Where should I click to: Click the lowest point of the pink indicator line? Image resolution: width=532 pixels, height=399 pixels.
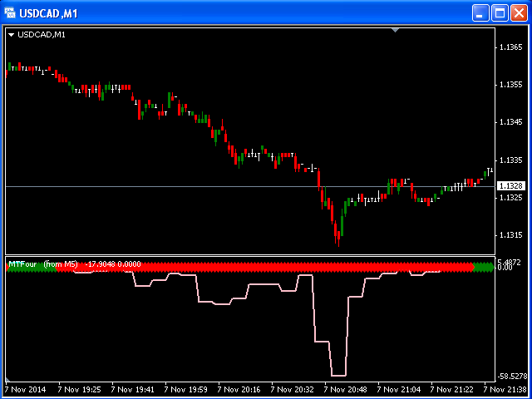(x=338, y=375)
